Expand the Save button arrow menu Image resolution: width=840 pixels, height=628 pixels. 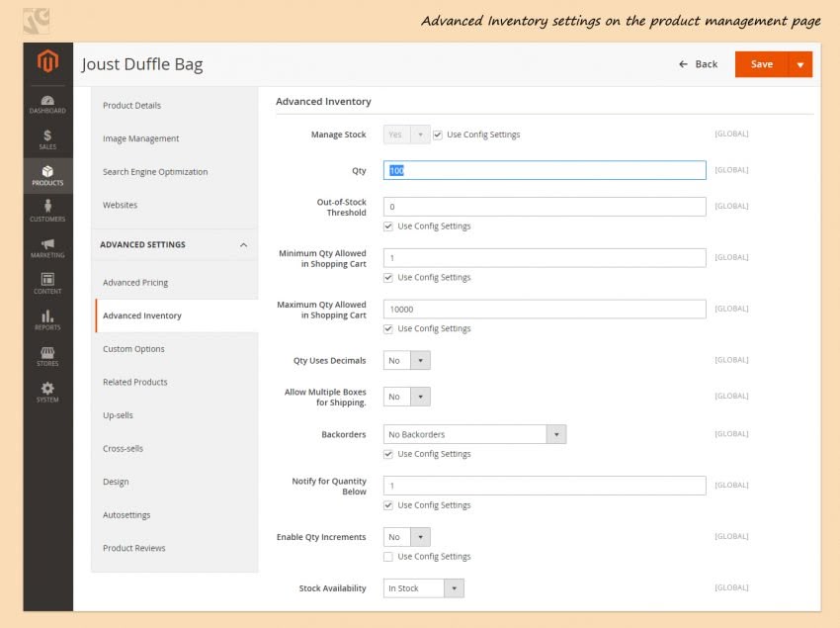pos(800,65)
